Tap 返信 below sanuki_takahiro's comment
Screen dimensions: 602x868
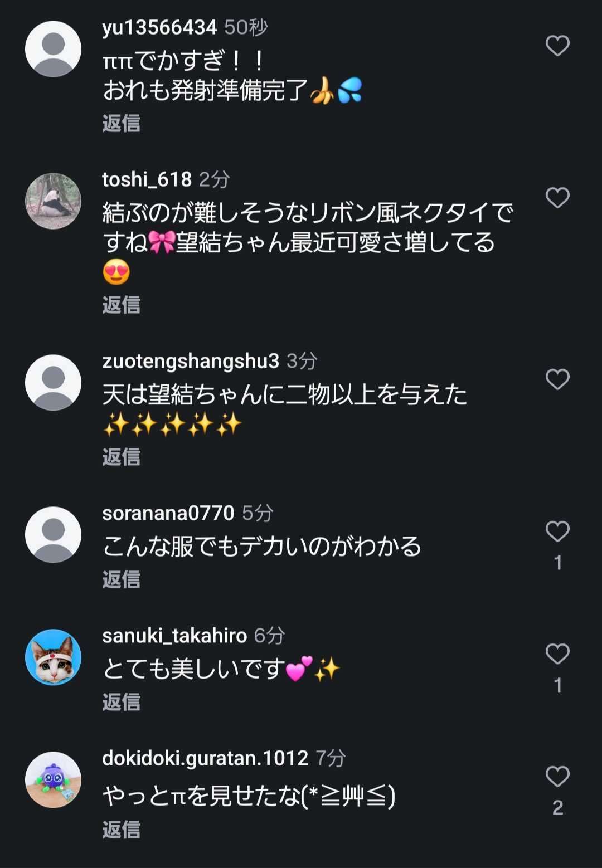[121, 703]
